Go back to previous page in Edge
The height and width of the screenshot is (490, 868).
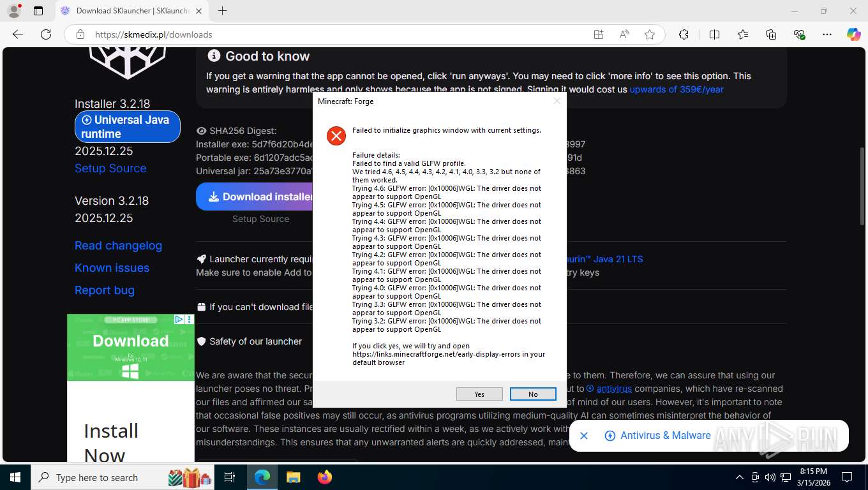pos(18,34)
